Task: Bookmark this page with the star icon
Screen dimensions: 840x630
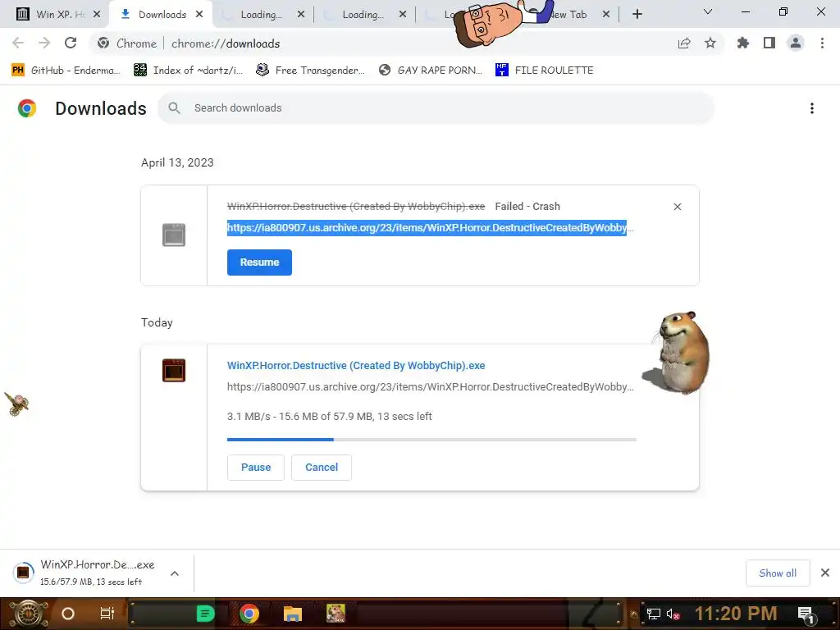Action: (710, 43)
